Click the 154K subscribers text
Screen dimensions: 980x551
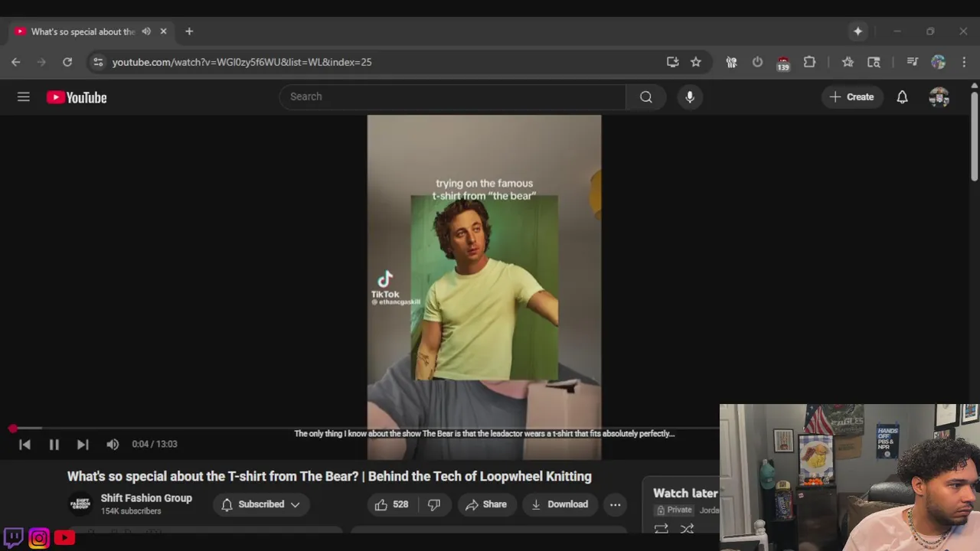(x=131, y=511)
